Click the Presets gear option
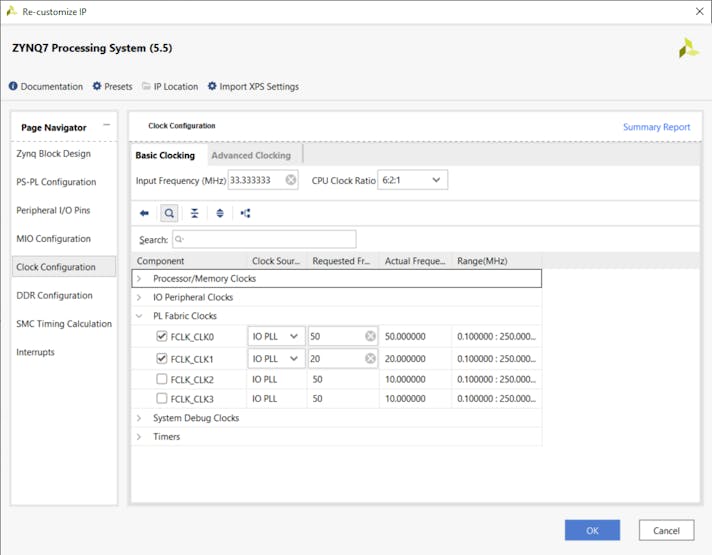This screenshot has height=555, width=712. (x=112, y=87)
